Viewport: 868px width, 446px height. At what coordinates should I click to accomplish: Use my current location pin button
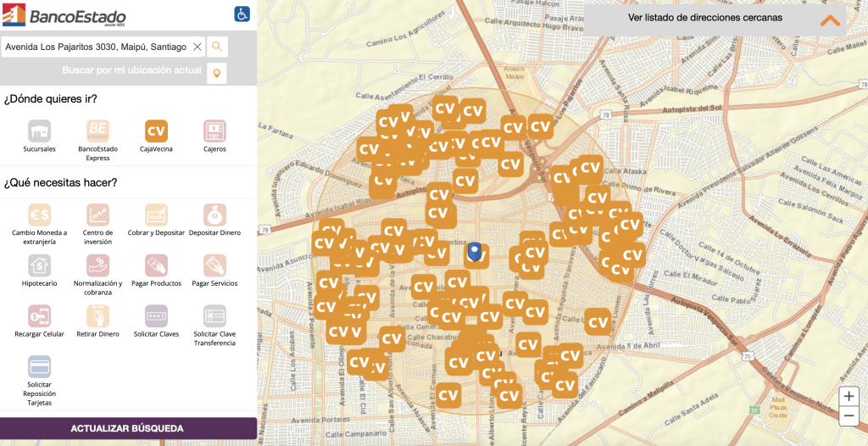click(x=217, y=73)
